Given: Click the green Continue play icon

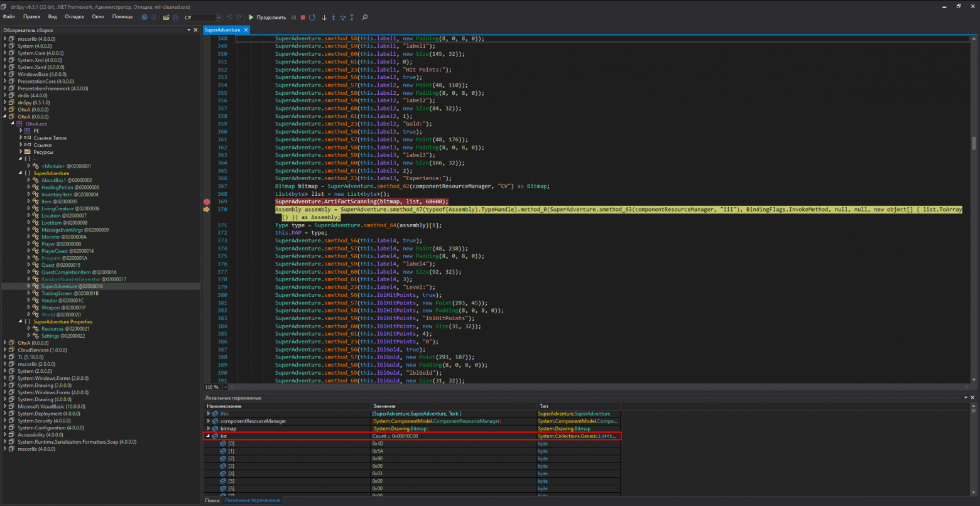Looking at the screenshot, I should pyautogui.click(x=251, y=18).
